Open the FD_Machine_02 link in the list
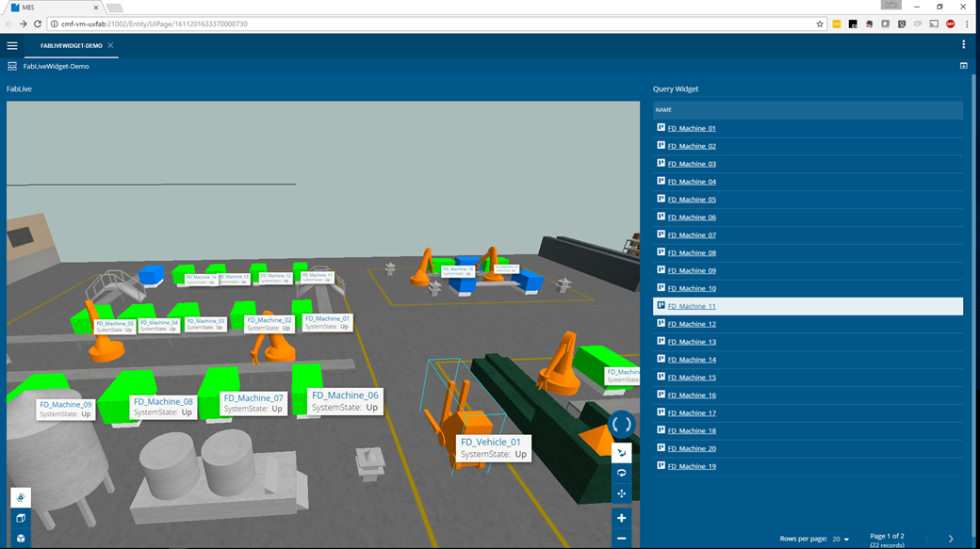 point(692,146)
